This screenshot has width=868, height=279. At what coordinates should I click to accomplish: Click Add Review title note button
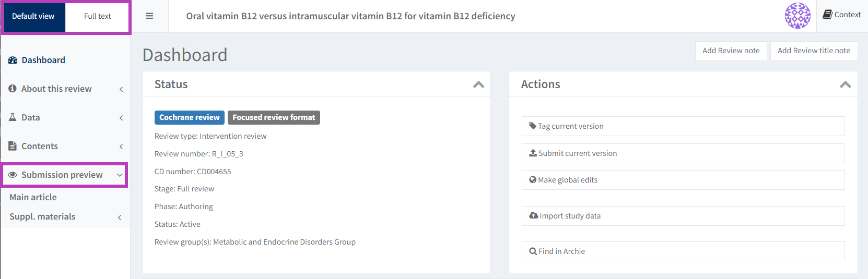814,51
